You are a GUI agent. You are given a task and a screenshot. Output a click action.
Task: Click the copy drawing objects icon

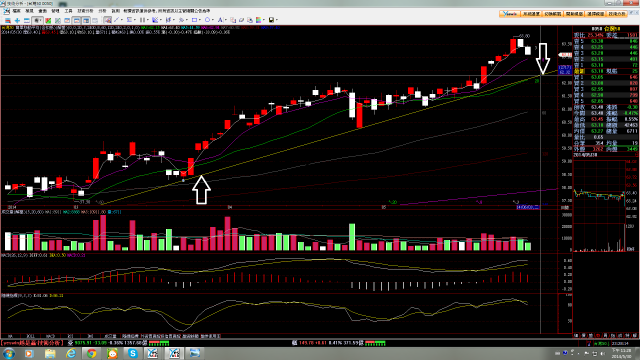[233, 20]
